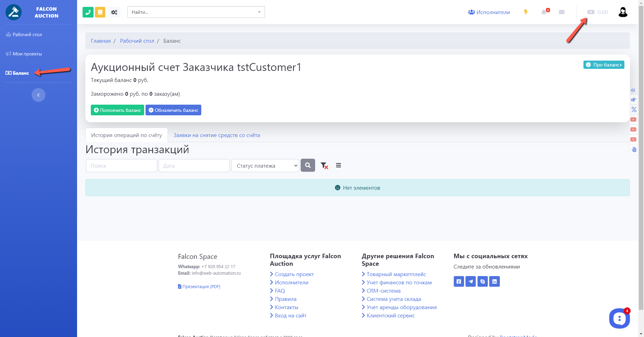Image resolution: width=644 pixels, height=337 pixels.
Task: Expand the right side panel double-chevron
Action: [x=633, y=90]
